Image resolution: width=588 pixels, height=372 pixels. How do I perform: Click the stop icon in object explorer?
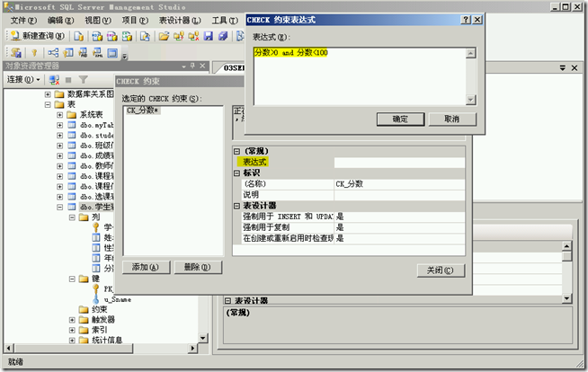(x=68, y=79)
